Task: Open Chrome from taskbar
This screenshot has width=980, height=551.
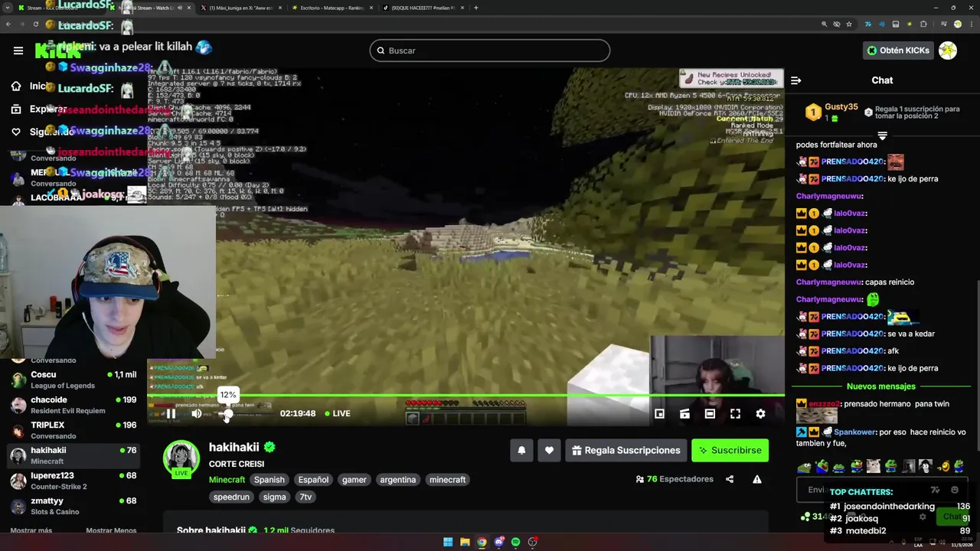Action: [x=482, y=542]
